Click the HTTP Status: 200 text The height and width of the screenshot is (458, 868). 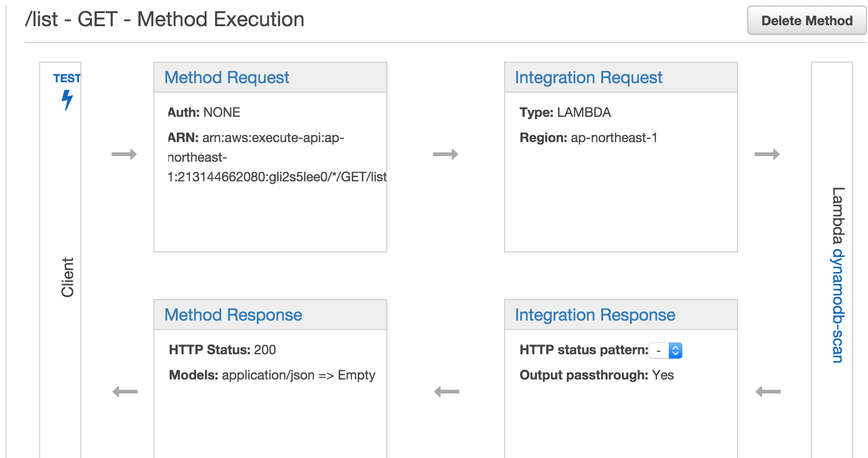[222, 350]
